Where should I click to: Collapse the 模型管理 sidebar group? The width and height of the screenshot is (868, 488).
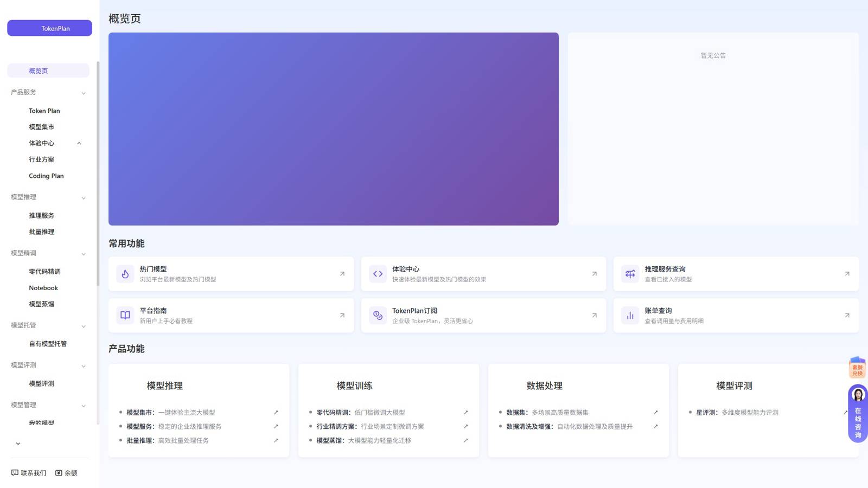[84, 406]
